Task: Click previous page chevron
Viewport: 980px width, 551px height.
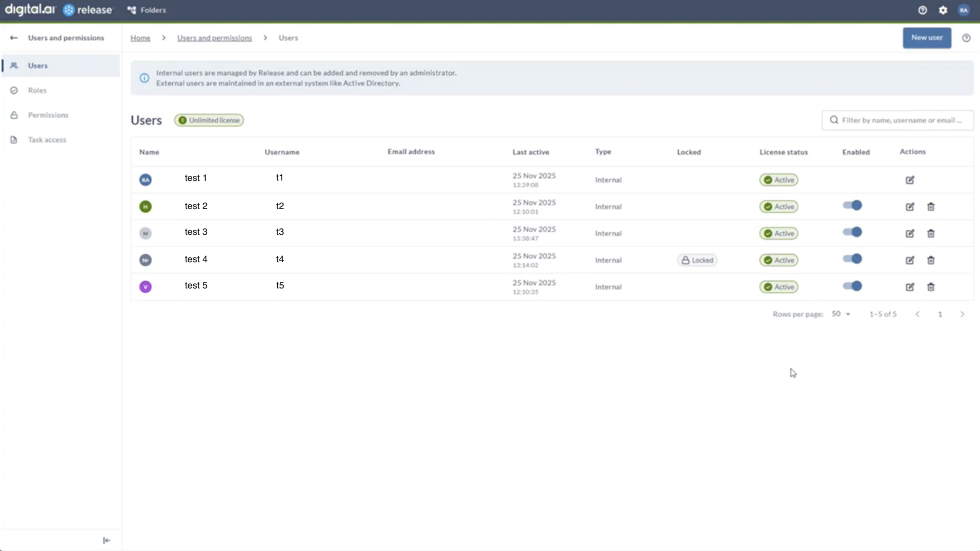Action: coord(917,314)
